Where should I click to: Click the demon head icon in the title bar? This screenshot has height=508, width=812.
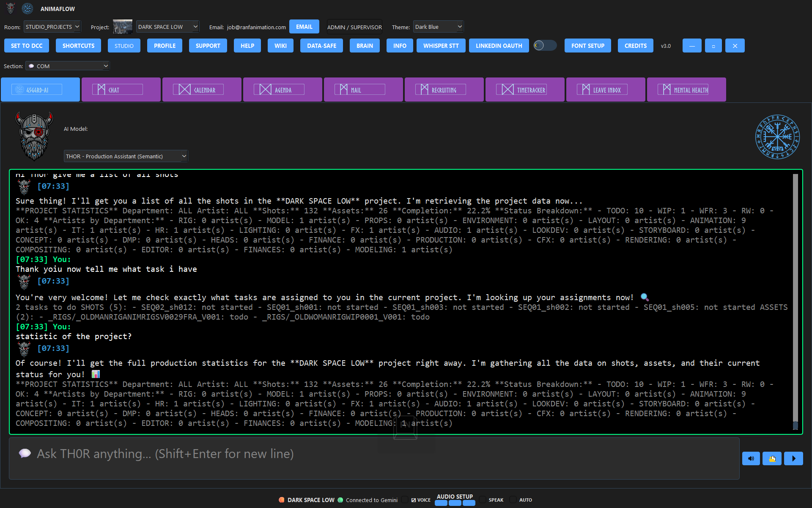11,8
